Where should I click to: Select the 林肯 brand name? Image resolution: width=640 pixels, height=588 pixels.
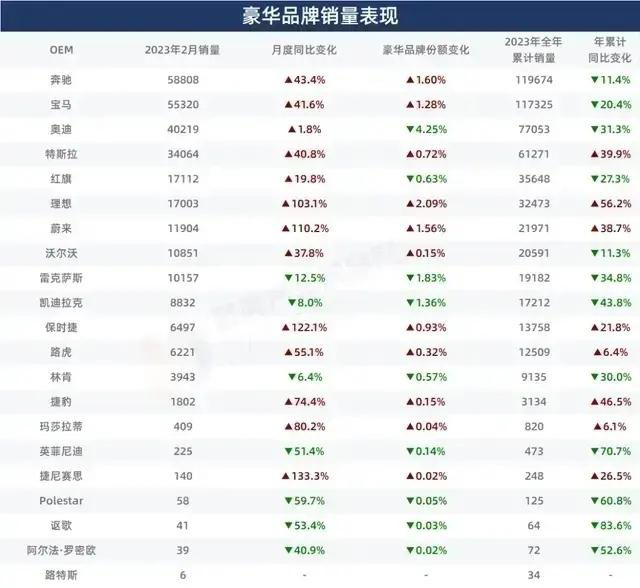pos(61,377)
